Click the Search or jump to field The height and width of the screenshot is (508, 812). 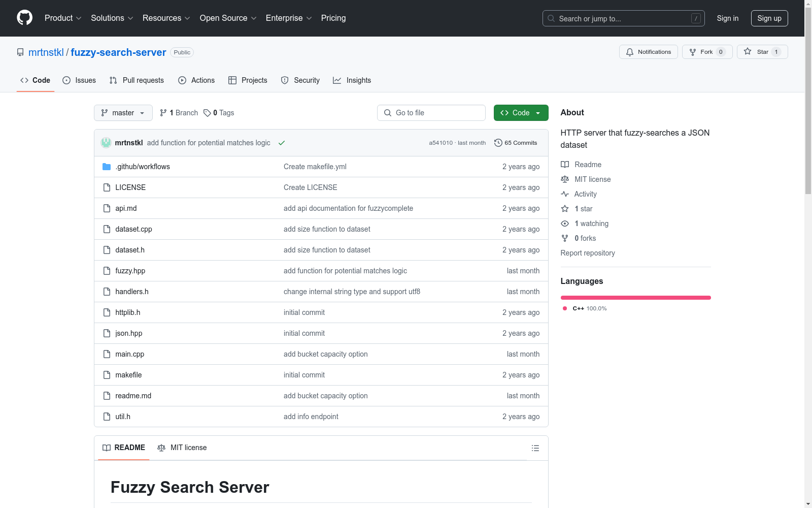pyautogui.click(x=624, y=18)
